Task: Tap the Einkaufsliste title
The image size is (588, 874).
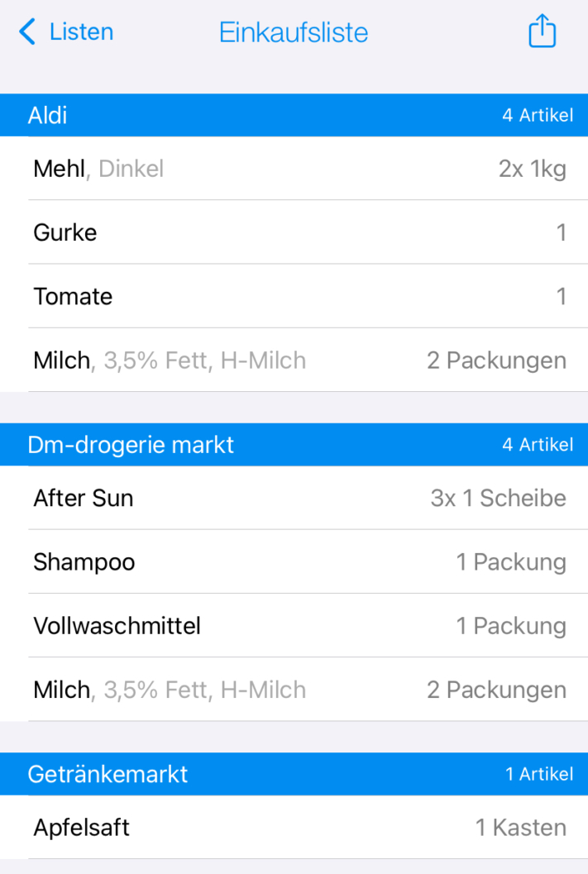Action: pos(293,32)
